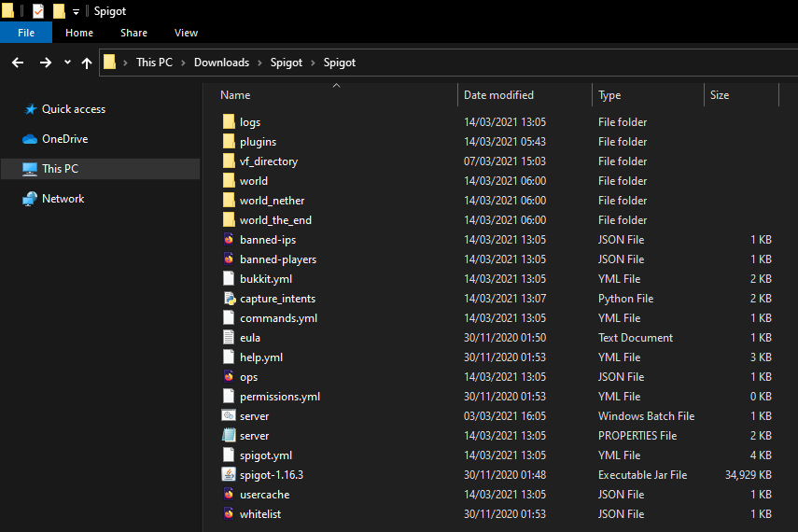Screen dimensions: 798x532
Task: Sort by the Size column header
Action: [x=720, y=95]
